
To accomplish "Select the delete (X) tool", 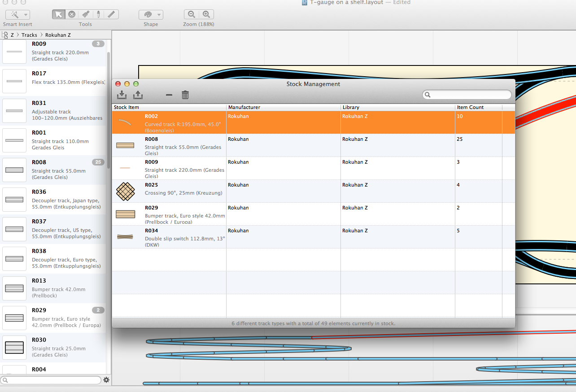I will 72,14.
